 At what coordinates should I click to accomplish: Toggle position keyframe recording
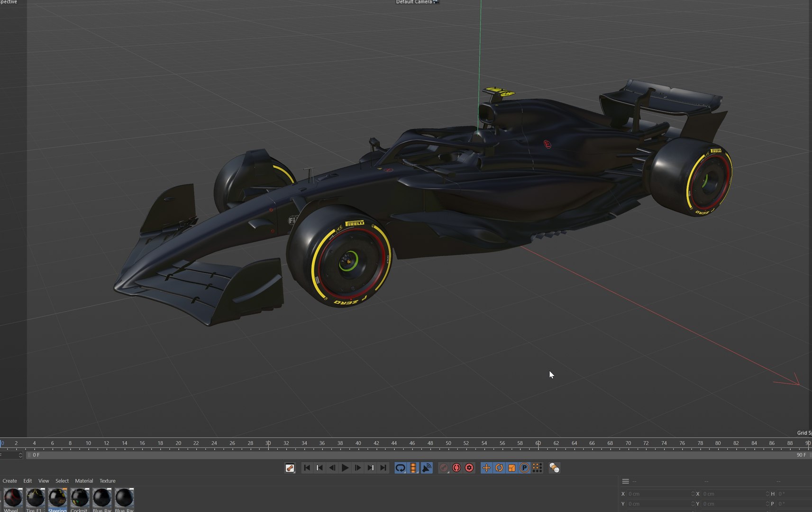coord(486,468)
